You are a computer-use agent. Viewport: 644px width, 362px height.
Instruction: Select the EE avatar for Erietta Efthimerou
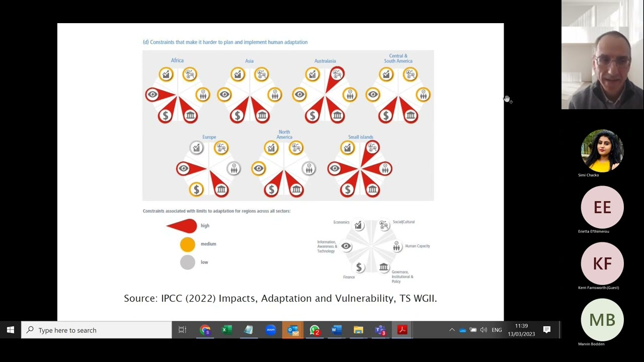click(602, 207)
